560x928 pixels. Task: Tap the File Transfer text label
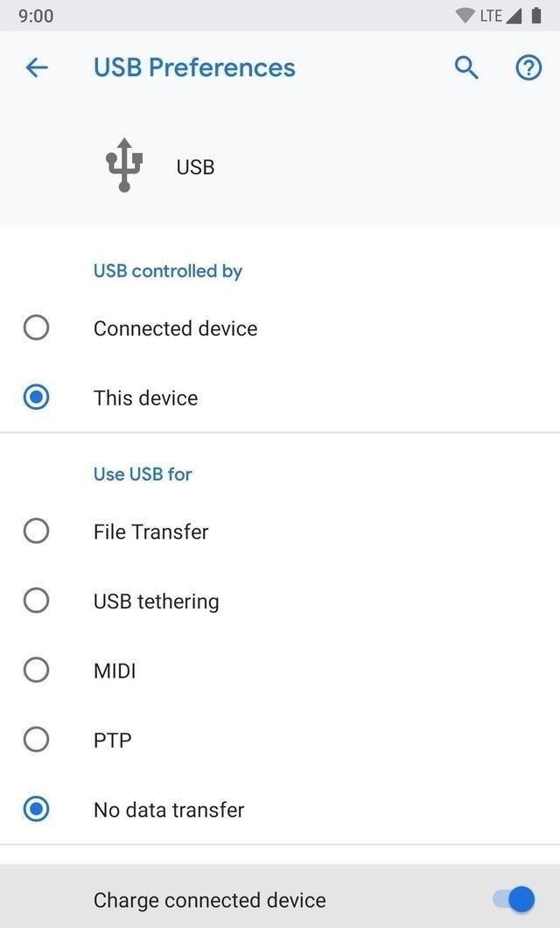click(x=150, y=531)
